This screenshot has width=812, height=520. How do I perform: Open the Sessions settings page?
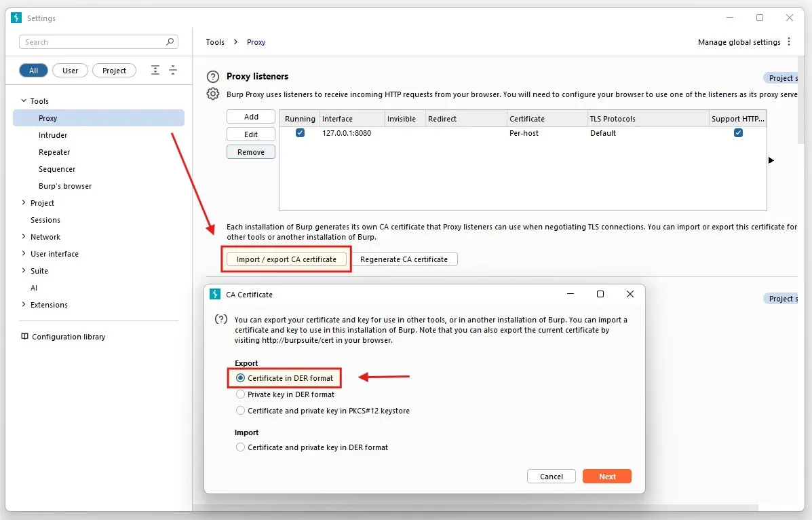click(45, 220)
